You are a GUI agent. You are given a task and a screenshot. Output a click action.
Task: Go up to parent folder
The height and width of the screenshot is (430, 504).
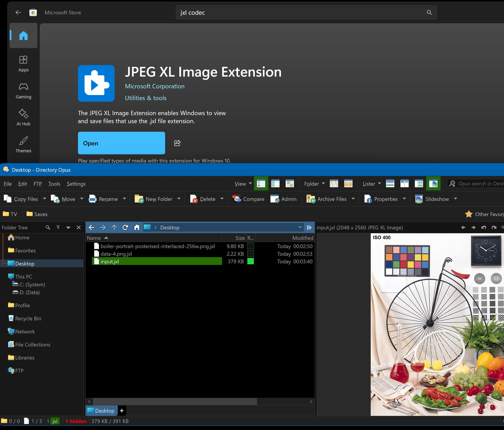(114, 227)
